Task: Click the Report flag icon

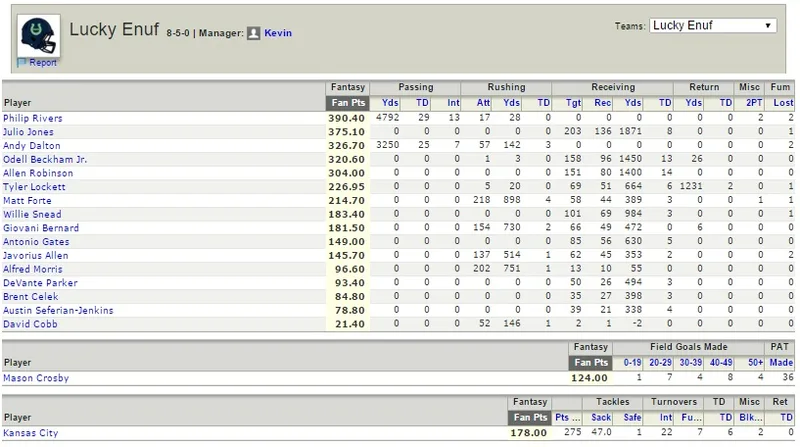Action: (21, 63)
